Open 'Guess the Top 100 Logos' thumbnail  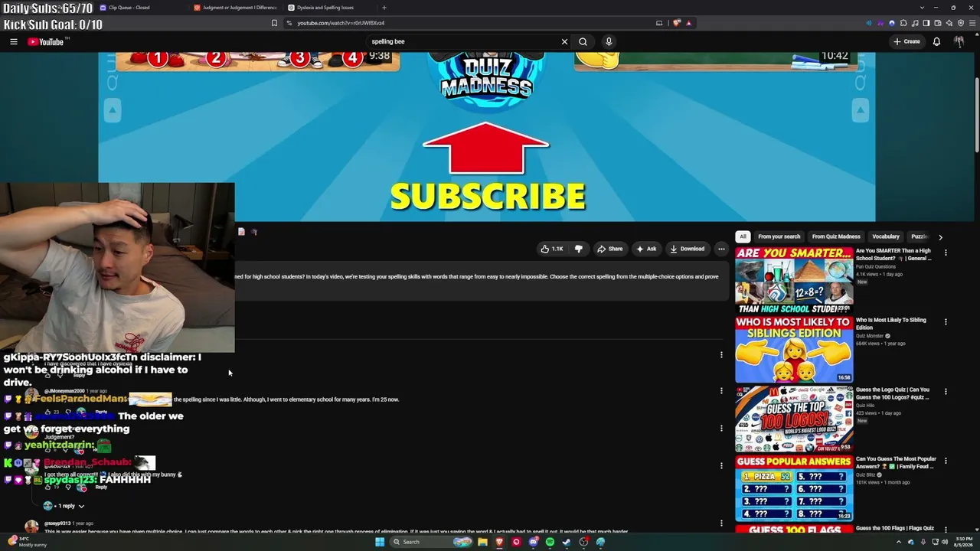click(794, 419)
